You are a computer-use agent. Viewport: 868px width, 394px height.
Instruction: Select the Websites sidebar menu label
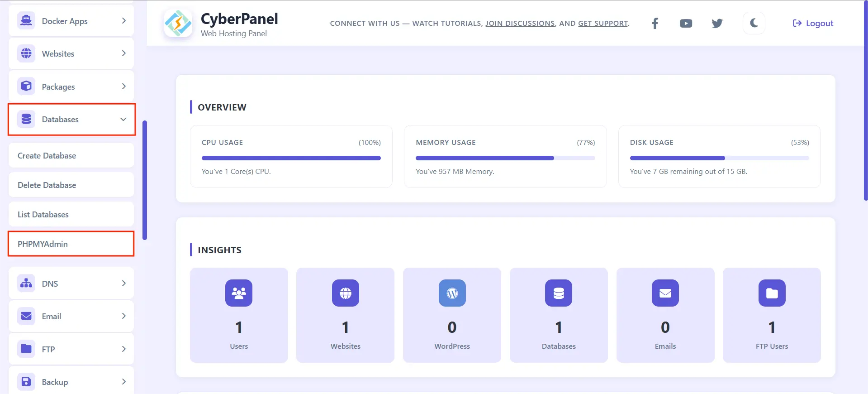(x=58, y=53)
